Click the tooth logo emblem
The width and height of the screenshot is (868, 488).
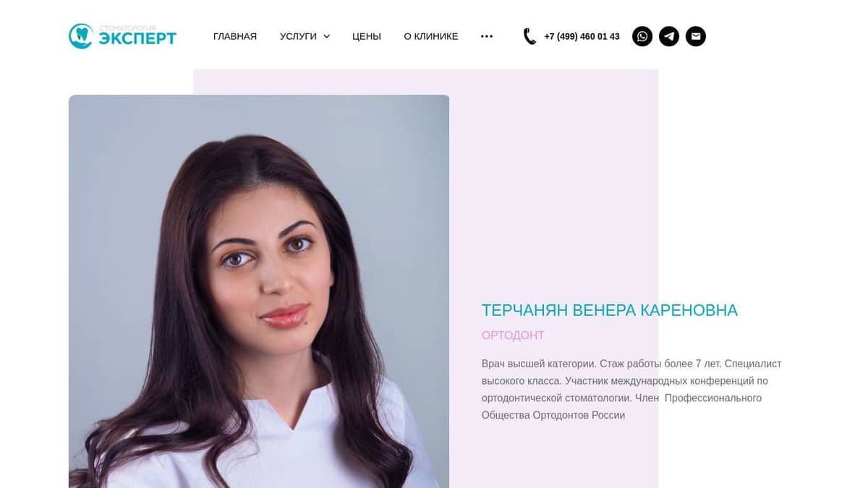tap(81, 36)
